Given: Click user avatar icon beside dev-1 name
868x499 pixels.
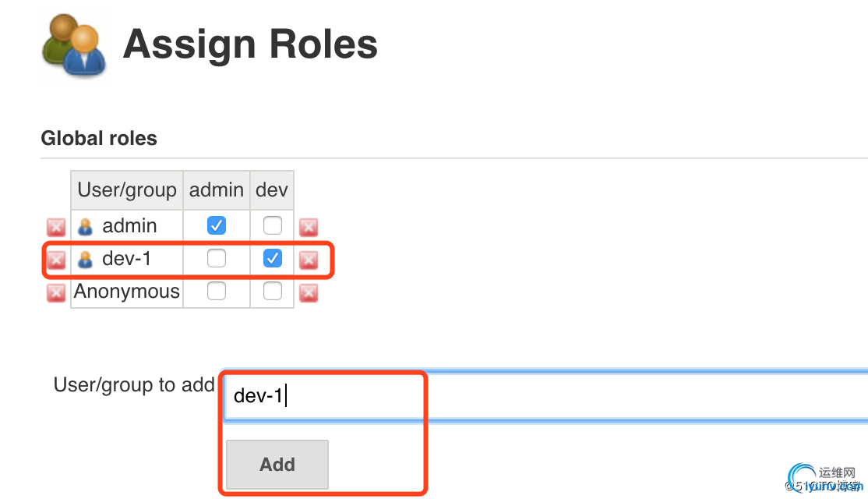Looking at the screenshot, I should point(85,259).
